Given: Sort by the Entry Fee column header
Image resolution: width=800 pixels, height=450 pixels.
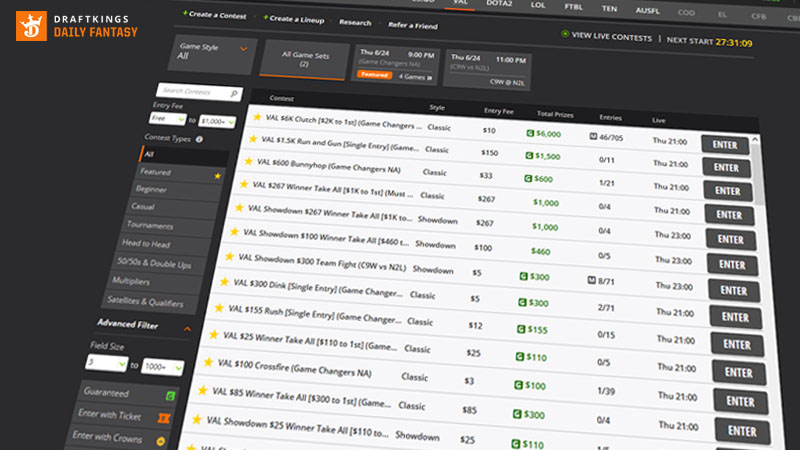Looking at the screenshot, I should 498,111.
